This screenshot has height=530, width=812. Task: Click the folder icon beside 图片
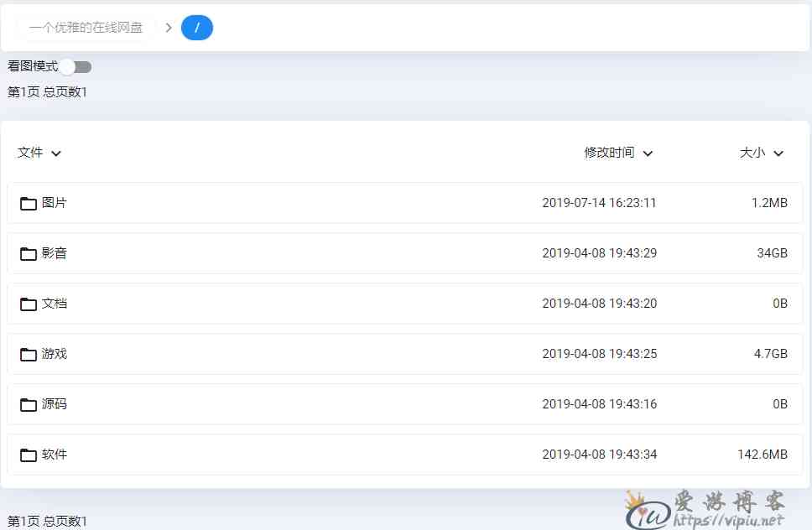pos(29,203)
